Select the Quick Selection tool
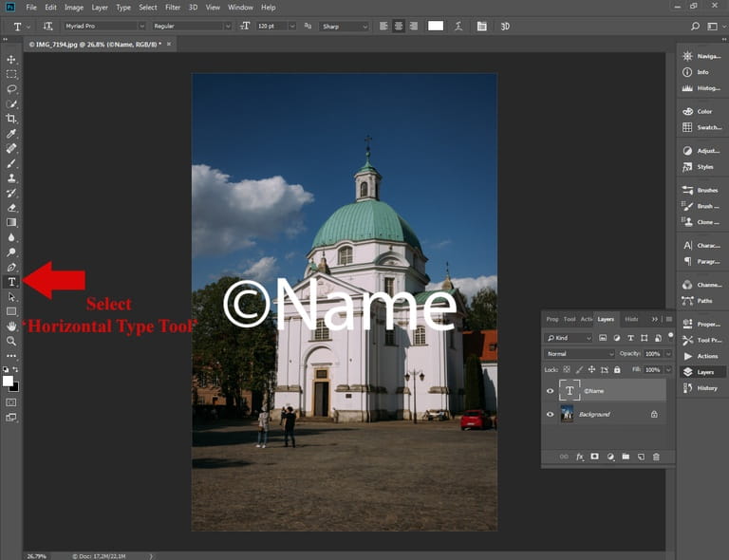Image resolution: width=729 pixels, height=560 pixels. point(11,104)
